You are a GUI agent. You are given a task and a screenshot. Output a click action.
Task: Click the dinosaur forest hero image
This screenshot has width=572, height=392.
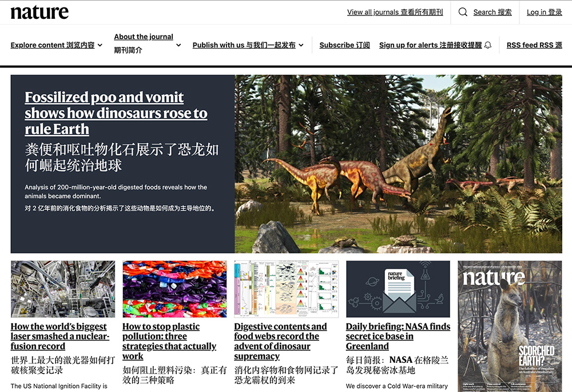pyautogui.click(x=398, y=164)
